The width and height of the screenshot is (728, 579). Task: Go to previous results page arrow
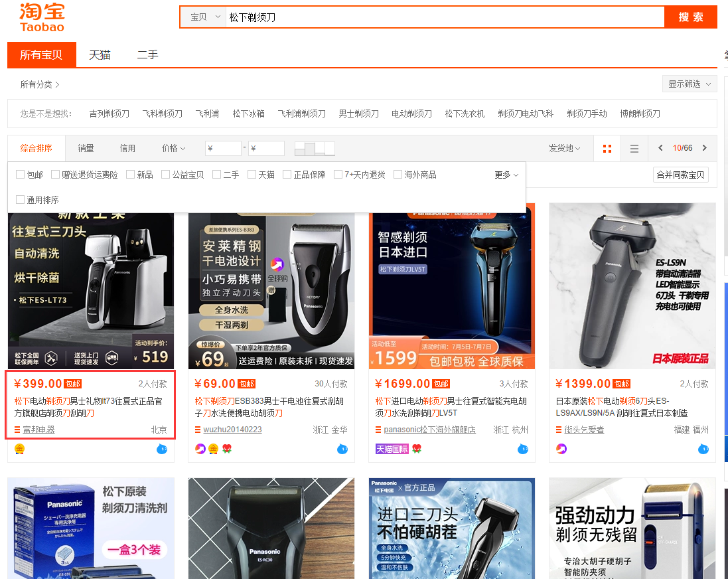tap(660, 148)
